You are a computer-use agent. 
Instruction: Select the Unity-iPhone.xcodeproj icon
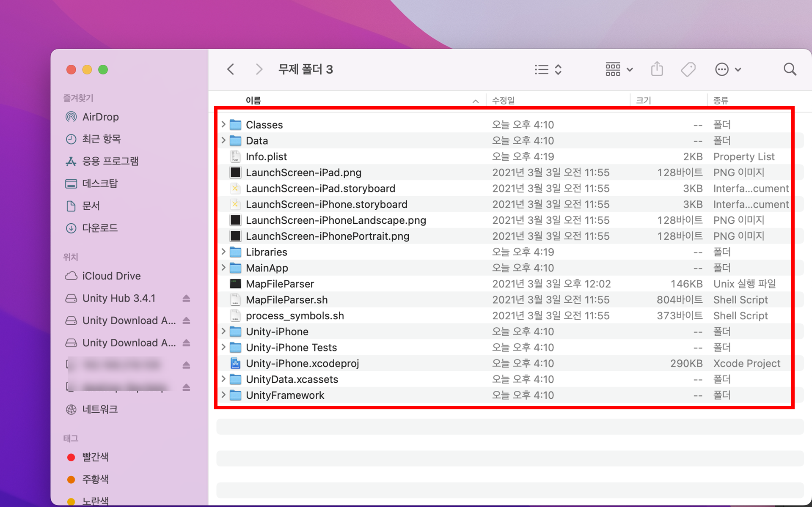tap(235, 363)
